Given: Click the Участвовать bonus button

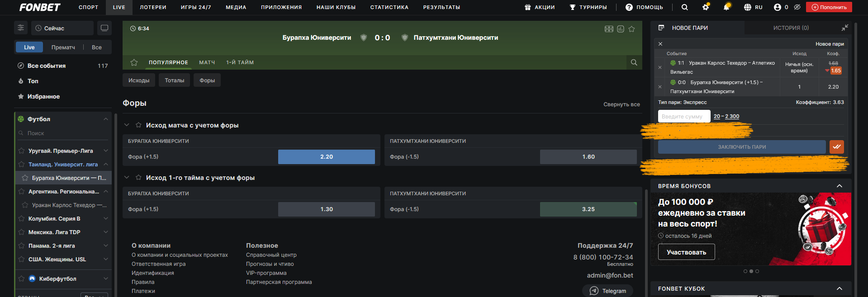Looking at the screenshot, I should coord(686,252).
